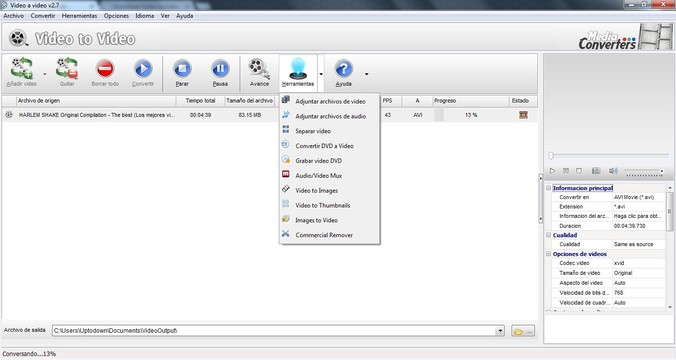Click the browse output folder icon

click(x=523, y=331)
